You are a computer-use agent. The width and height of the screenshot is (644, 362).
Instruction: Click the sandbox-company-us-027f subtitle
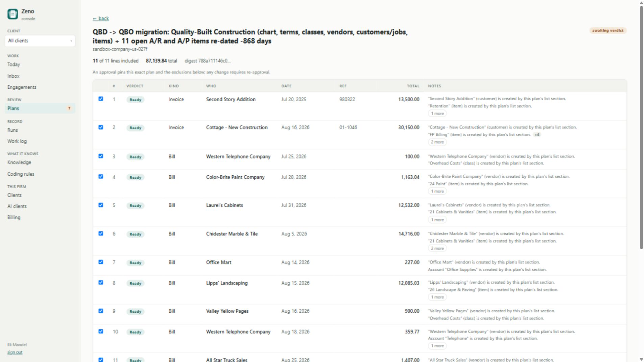click(120, 49)
